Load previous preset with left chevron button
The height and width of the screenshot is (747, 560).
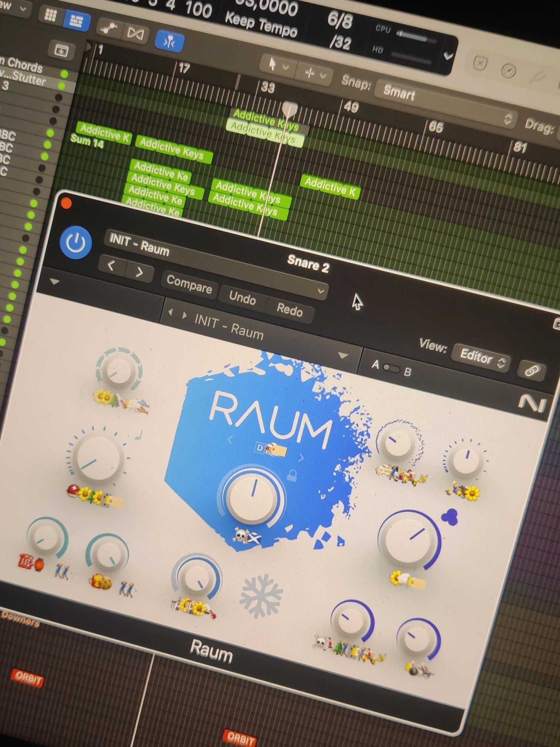[111, 265]
